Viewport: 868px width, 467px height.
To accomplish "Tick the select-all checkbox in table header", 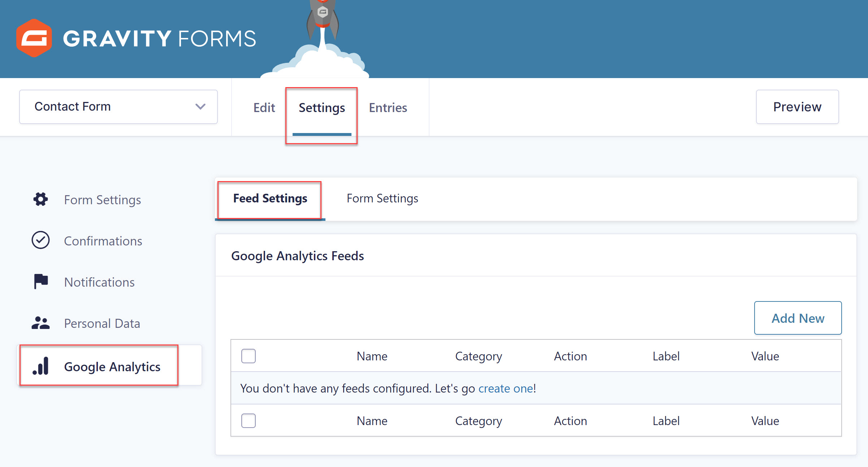I will (x=249, y=356).
